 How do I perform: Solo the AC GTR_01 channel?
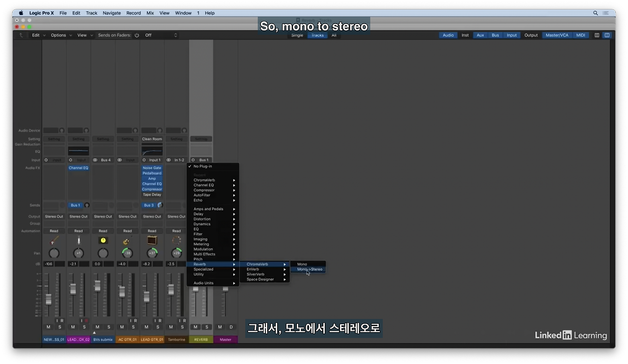(x=133, y=327)
